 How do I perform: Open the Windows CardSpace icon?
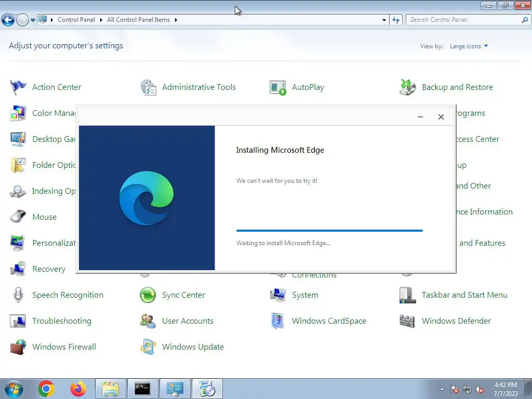pyautogui.click(x=278, y=321)
